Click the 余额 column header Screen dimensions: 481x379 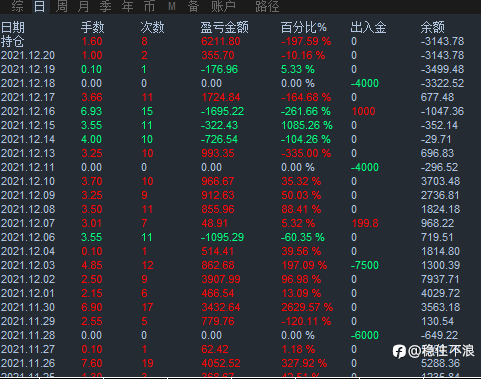tap(433, 27)
